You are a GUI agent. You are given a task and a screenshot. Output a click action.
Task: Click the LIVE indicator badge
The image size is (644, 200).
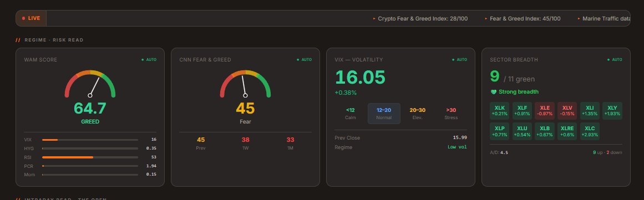(x=31, y=18)
